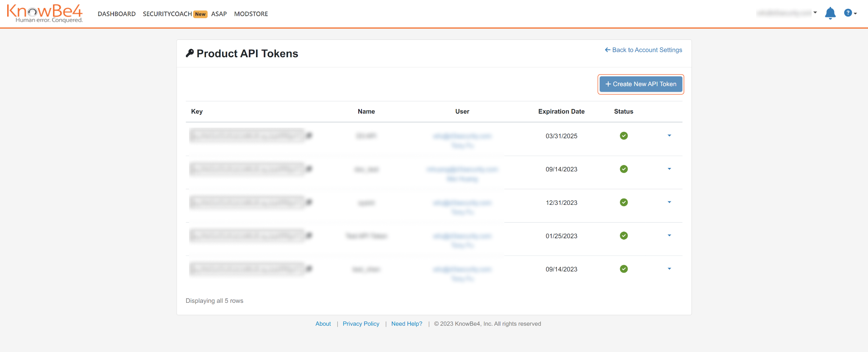The image size is (868, 352).
Task: Click the notification bell icon
Action: coord(830,14)
